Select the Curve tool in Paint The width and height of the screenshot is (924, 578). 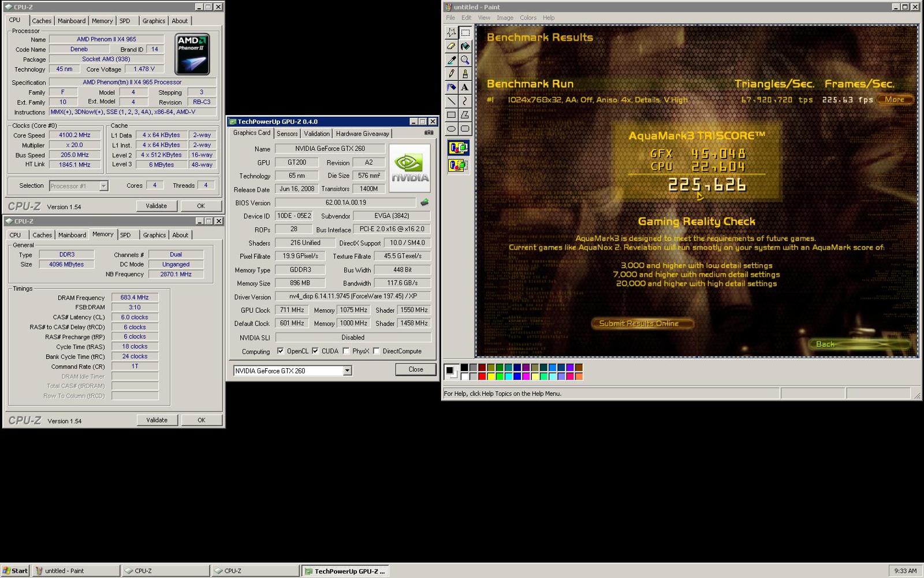(465, 101)
